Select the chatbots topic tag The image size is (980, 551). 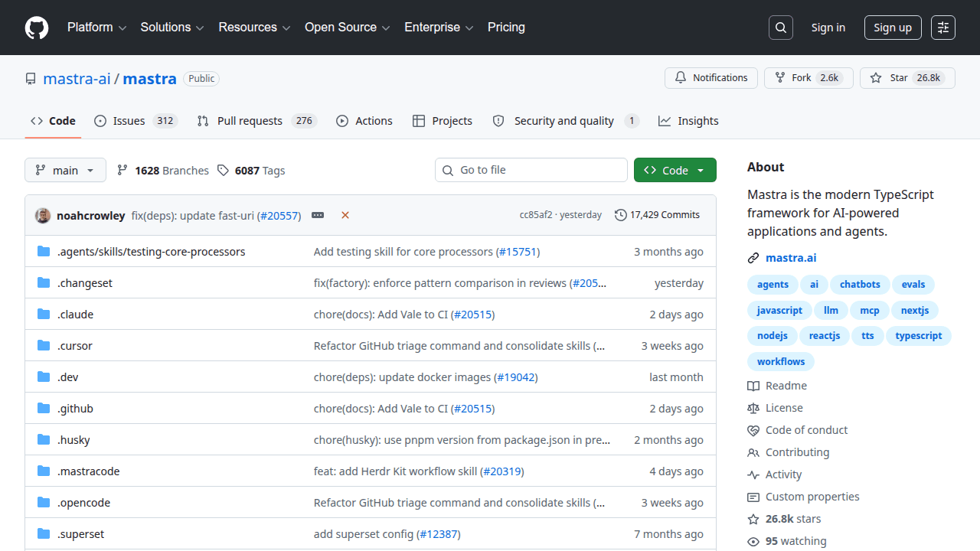coord(860,285)
